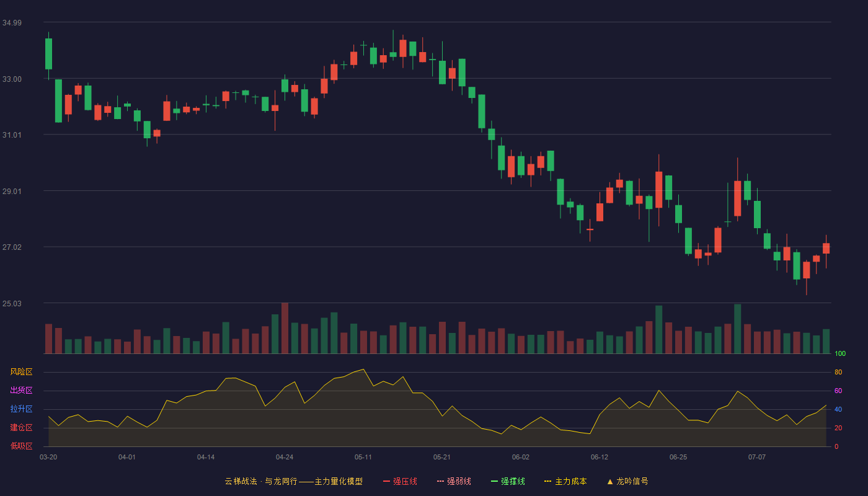Select the 低吸区 zone label
Image resolution: width=868 pixels, height=496 pixels.
click(x=21, y=446)
